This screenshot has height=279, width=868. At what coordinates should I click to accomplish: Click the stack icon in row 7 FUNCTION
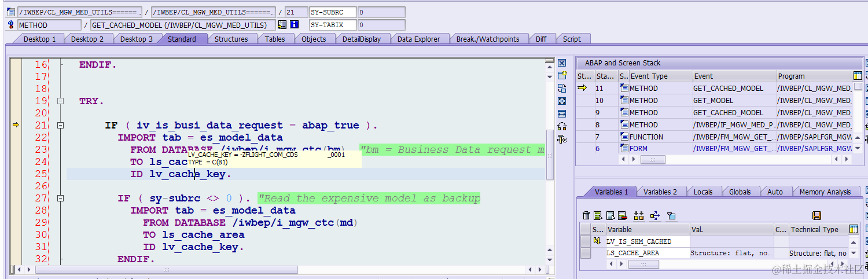(624, 137)
